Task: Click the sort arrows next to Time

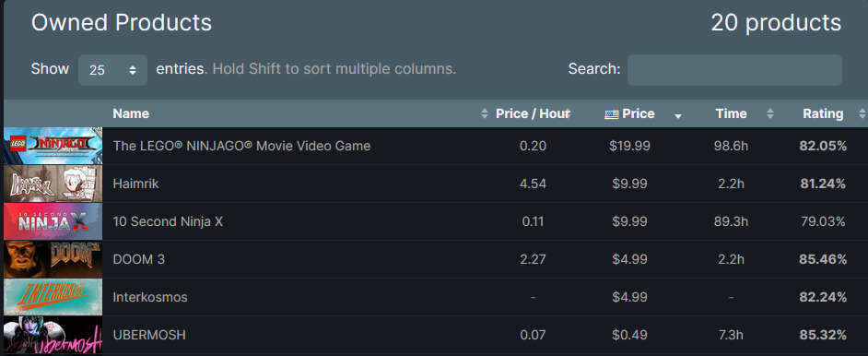Action: coord(770,113)
